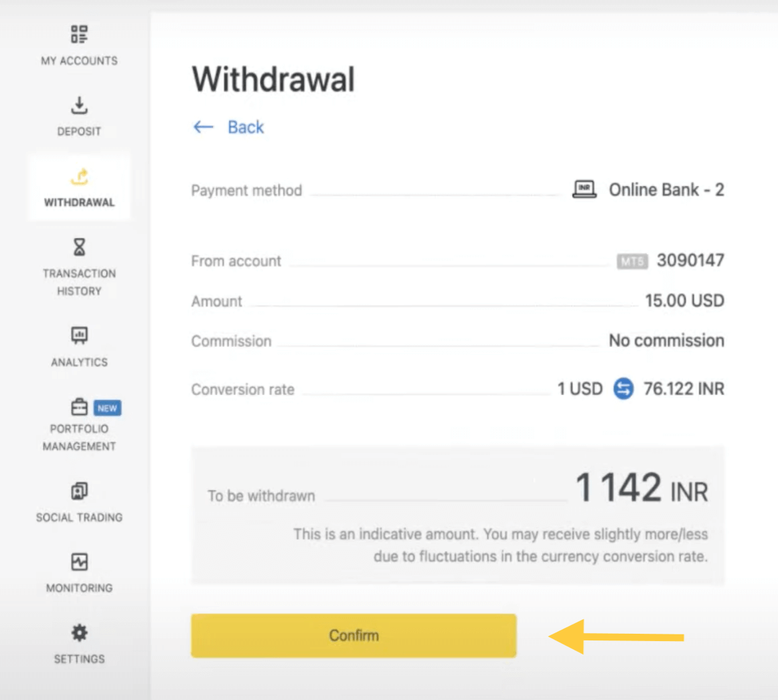This screenshot has height=700, width=778.
Task: Click the "Online Bank - 2" value
Action: coord(666,189)
